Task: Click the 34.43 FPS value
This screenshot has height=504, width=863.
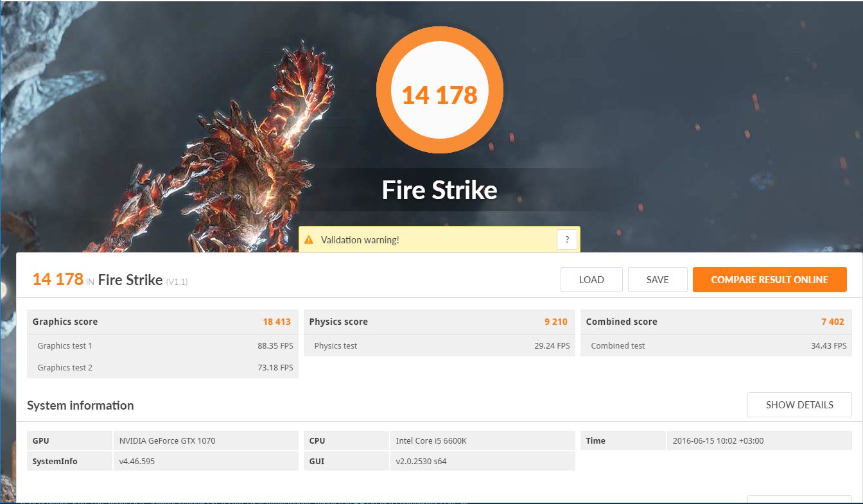Action: (829, 345)
